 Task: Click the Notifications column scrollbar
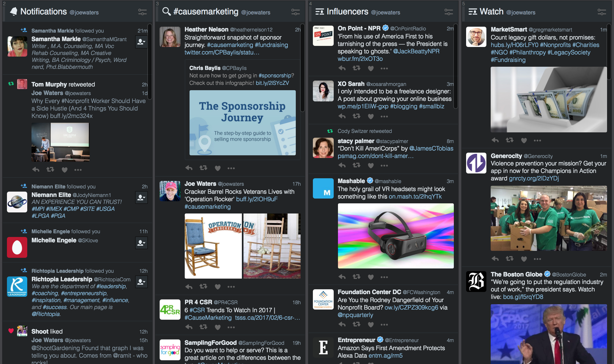150,62
